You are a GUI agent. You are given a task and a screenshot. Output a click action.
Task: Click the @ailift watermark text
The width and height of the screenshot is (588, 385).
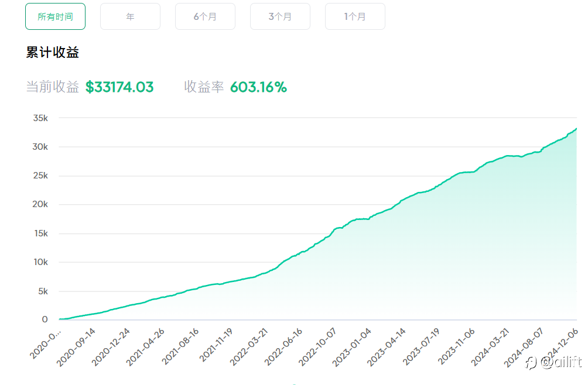point(561,363)
